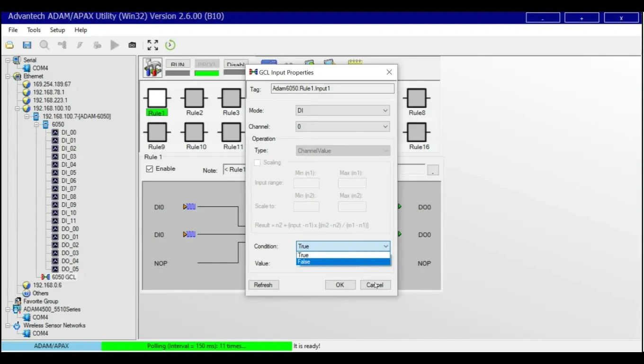This screenshot has width=644, height=364.
Task: Click the Others tree node
Action: pos(40,293)
